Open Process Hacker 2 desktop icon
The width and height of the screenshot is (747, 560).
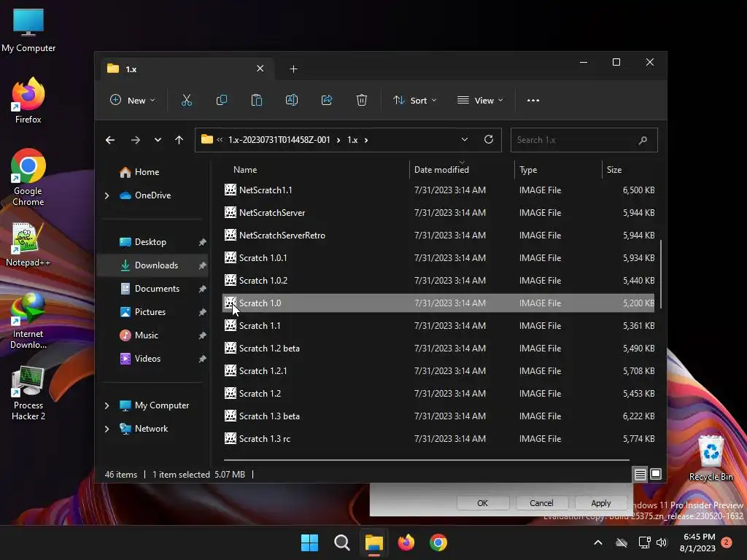point(28,392)
